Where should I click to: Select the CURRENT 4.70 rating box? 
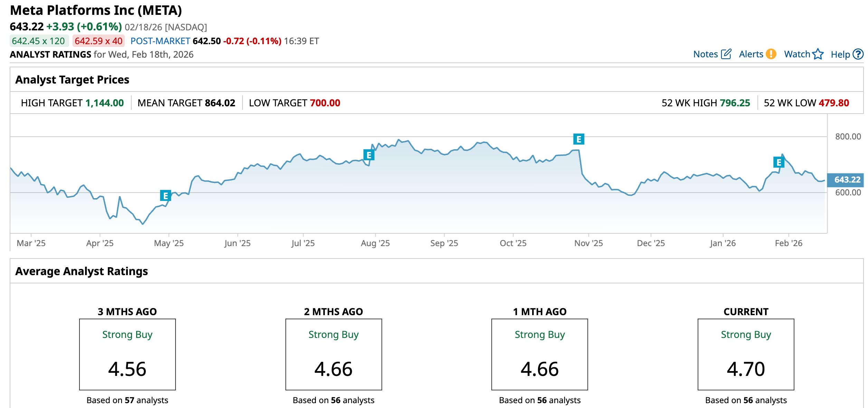click(746, 354)
